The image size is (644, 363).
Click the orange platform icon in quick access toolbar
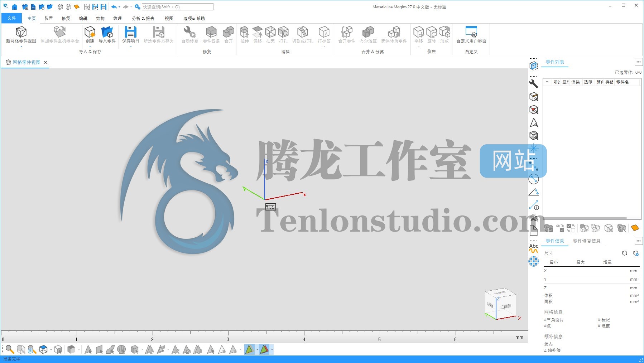tap(77, 7)
